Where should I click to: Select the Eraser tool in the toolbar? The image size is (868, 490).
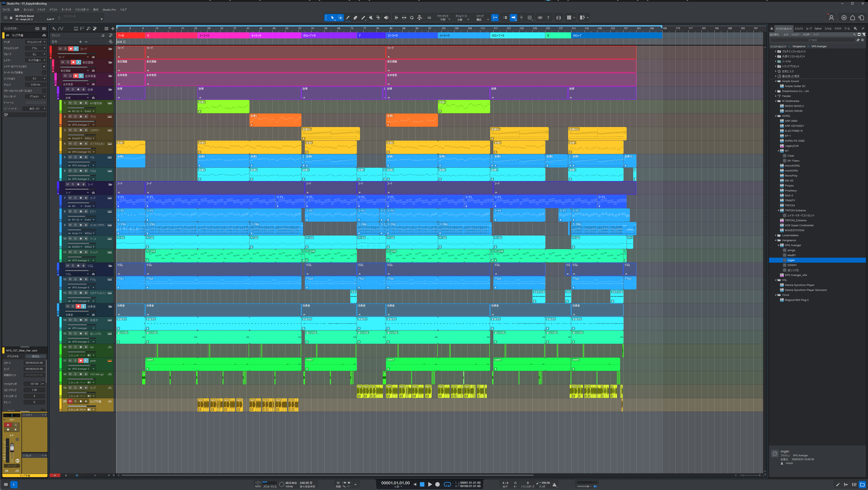click(355, 18)
